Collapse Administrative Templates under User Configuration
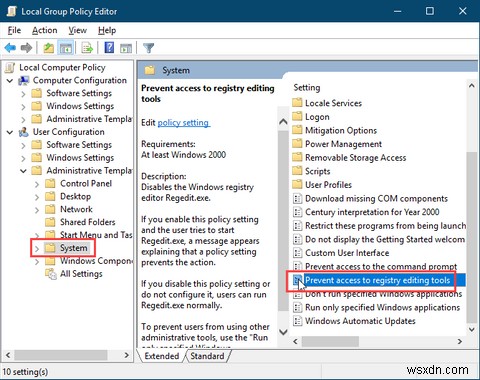Screen dimensions: 480x380 [x=23, y=171]
